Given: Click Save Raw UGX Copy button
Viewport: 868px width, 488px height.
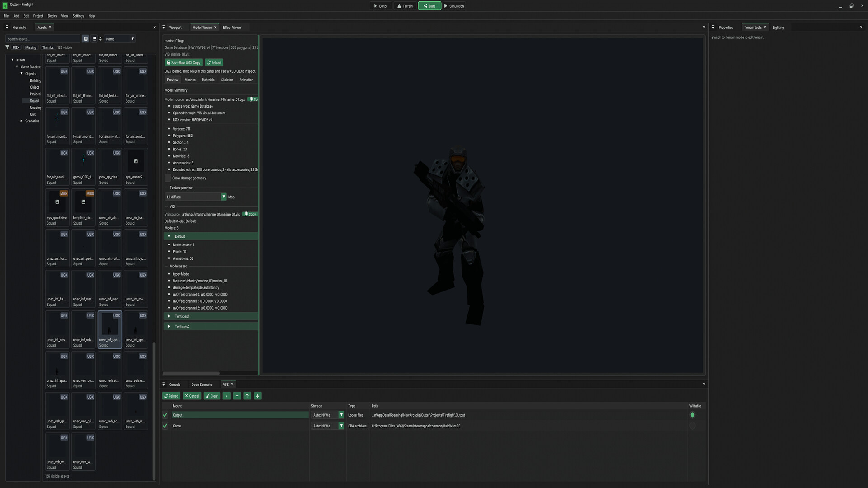Looking at the screenshot, I should point(184,63).
